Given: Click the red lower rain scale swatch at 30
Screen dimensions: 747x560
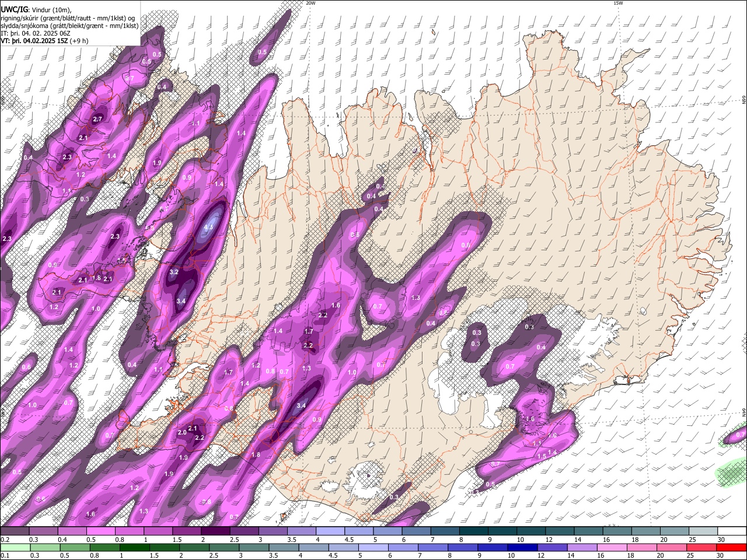Looking at the screenshot, I should [x=732, y=547].
